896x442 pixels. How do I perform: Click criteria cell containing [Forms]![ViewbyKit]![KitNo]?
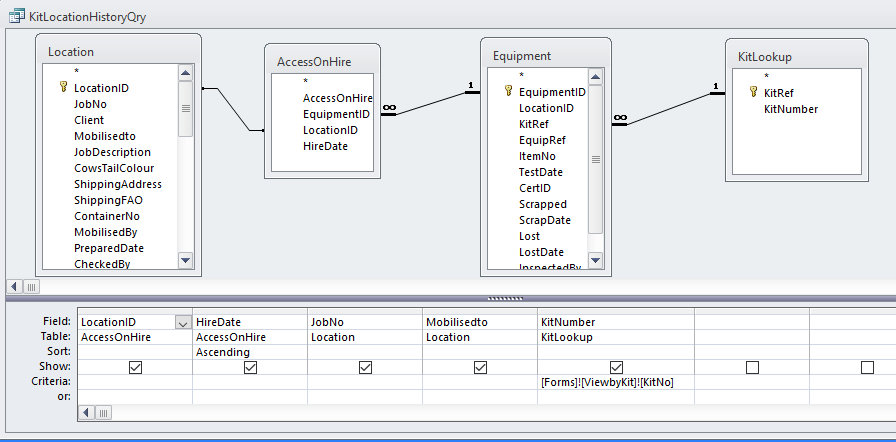616,383
